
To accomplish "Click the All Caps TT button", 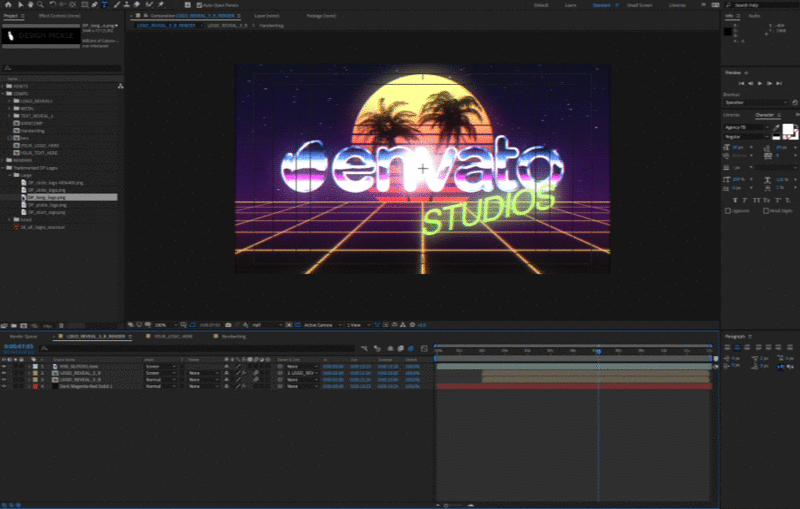I will pyautogui.click(x=757, y=200).
